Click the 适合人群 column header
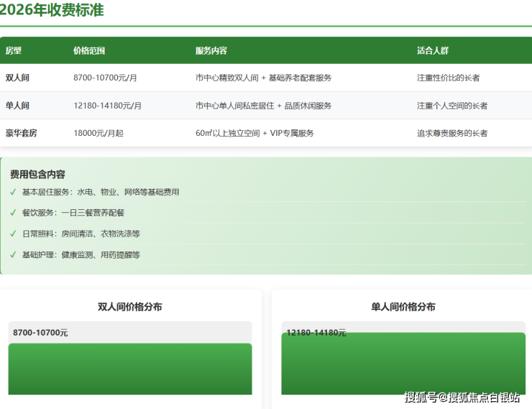 point(433,51)
